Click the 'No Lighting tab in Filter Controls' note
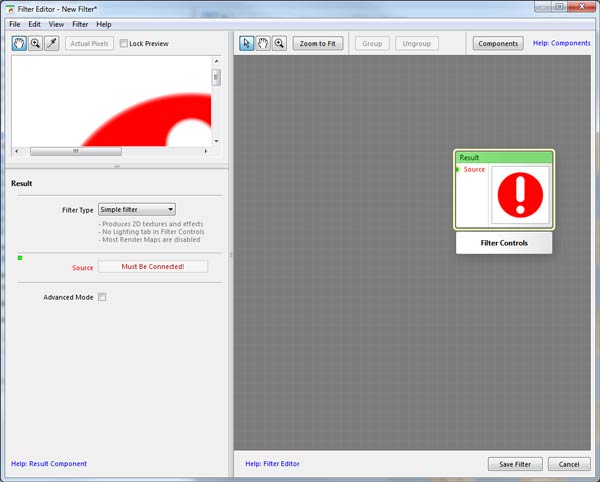 point(152,232)
